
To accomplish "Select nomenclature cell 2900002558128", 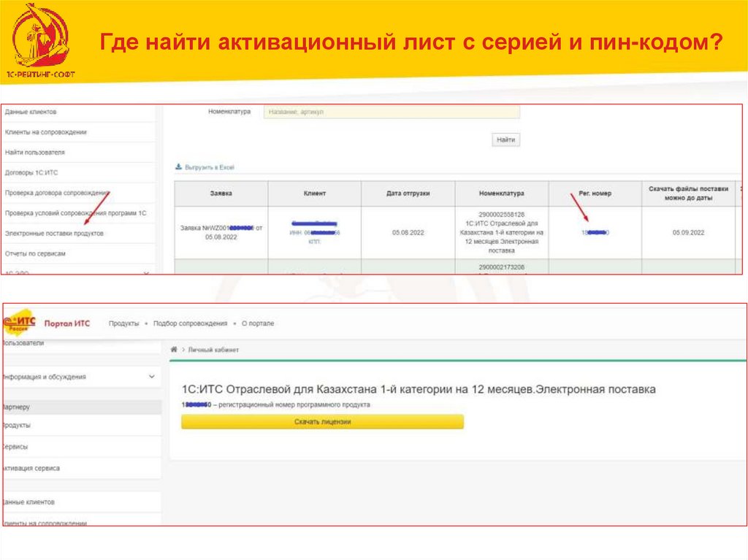I will coord(501,232).
